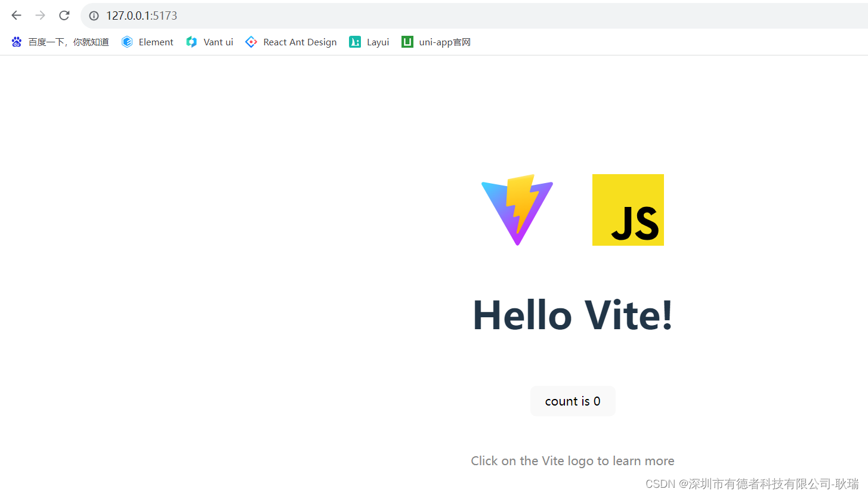Open the Baidu bookmark
Image resolution: width=868 pixels, height=495 pixels.
[60, 42]
